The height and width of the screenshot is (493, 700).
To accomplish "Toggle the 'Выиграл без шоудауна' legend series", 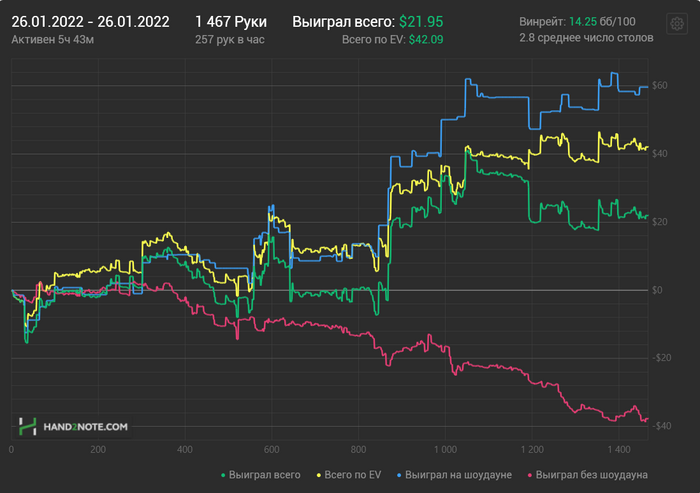I will pos(588,475).
